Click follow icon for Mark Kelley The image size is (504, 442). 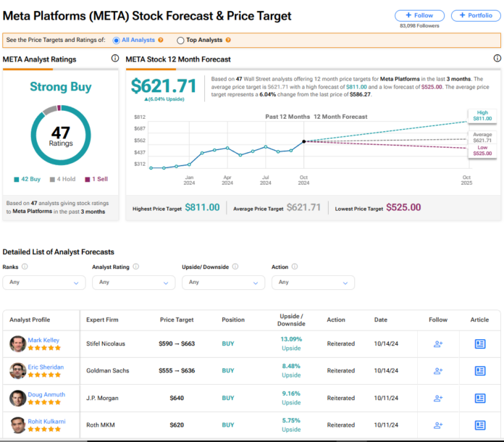[x=438, y=343]
